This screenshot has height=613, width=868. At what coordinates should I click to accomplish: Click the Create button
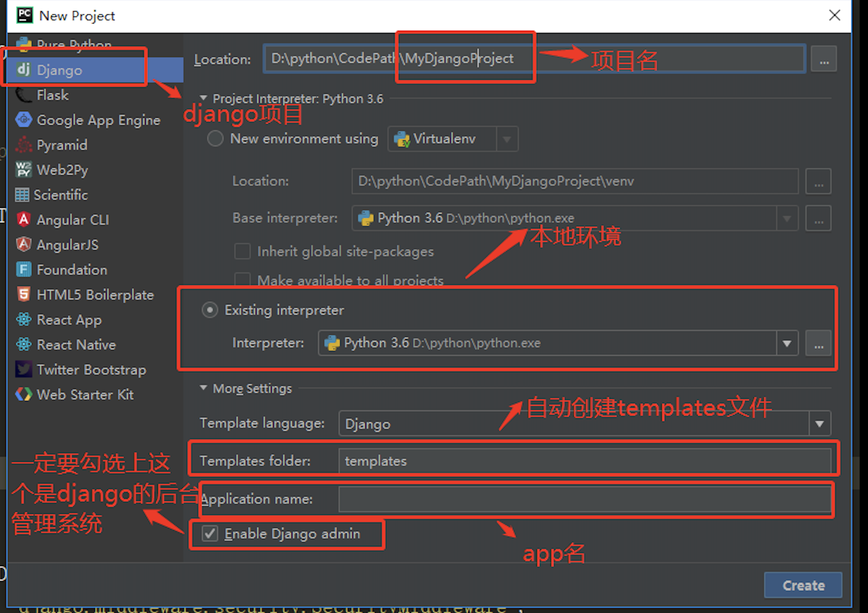coord(803,585)
